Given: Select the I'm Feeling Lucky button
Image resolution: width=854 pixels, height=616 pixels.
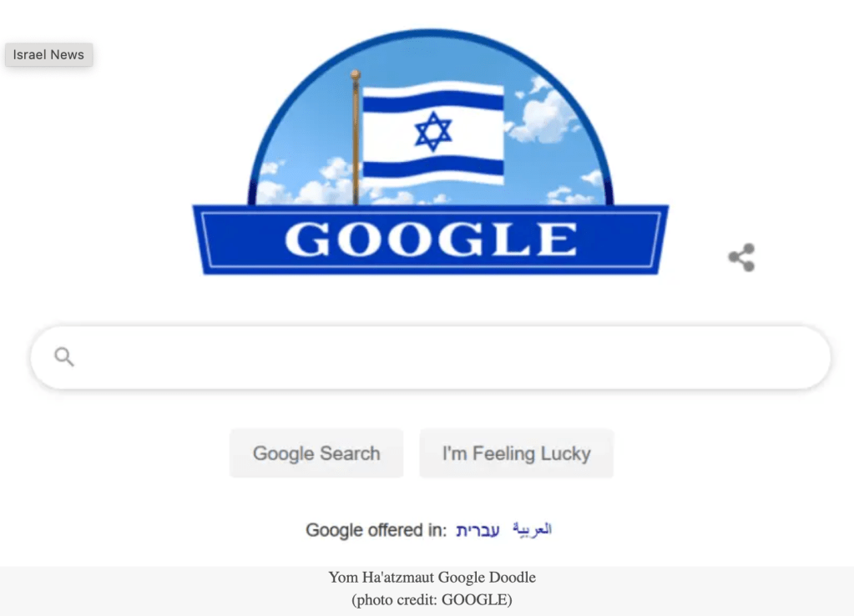Looking at the screenshot, I should click(516, 453).
